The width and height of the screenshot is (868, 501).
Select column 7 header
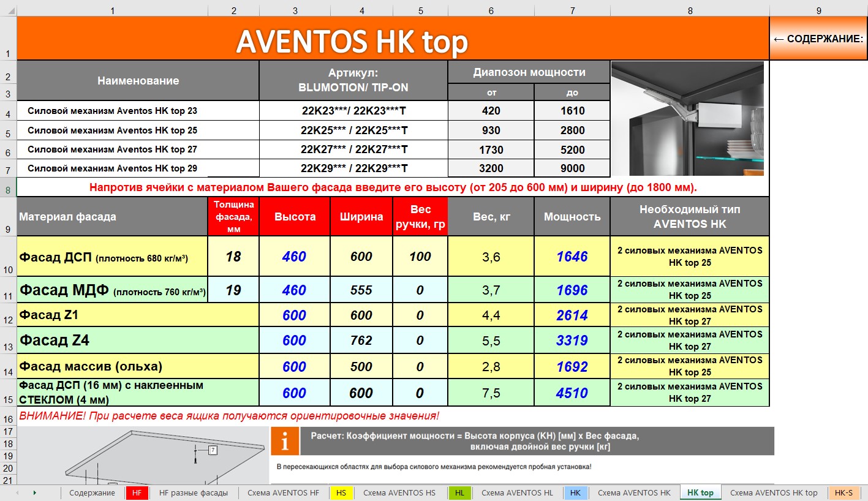572,10
